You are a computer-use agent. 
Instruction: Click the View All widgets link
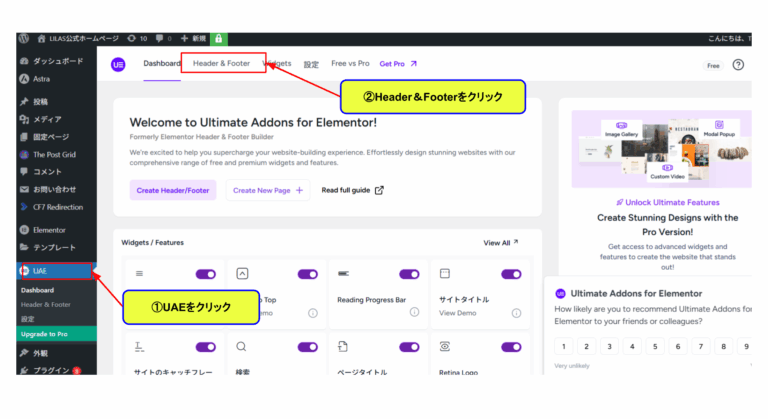pos(501,243)
